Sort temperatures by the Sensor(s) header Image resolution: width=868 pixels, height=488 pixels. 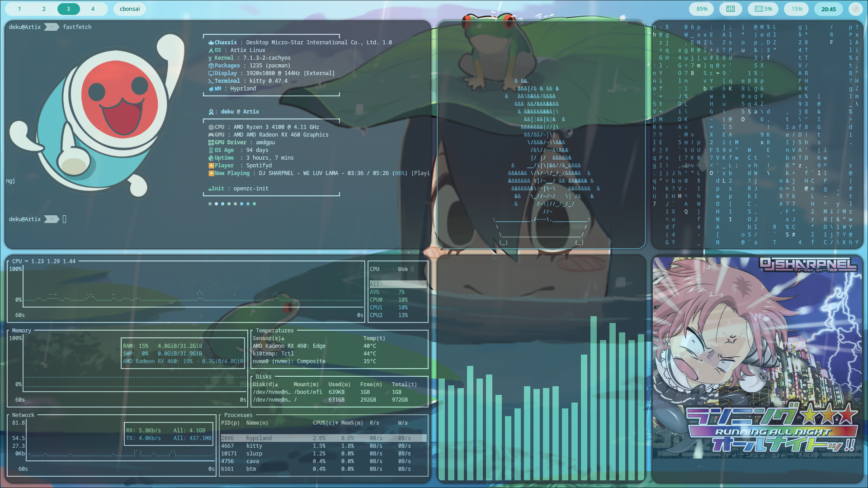(269, 338)
